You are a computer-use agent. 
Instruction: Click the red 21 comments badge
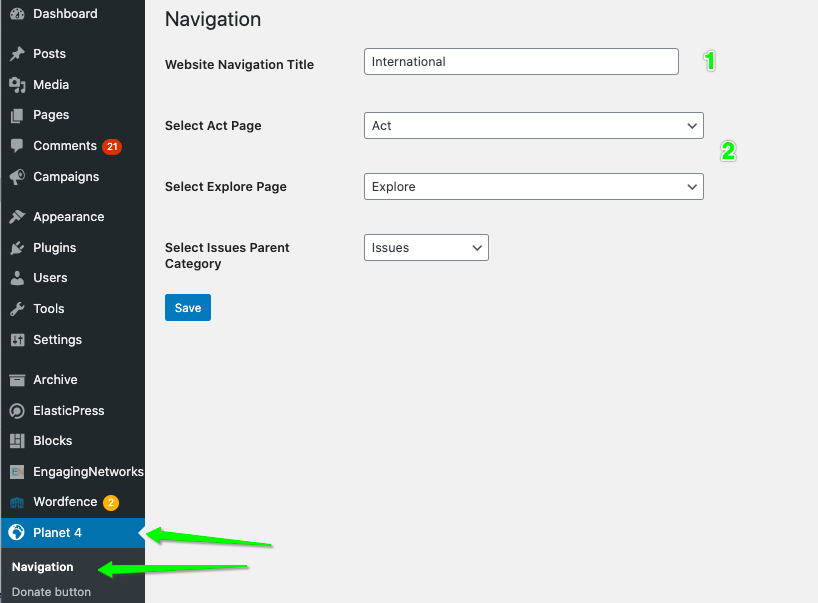[112, 147]
